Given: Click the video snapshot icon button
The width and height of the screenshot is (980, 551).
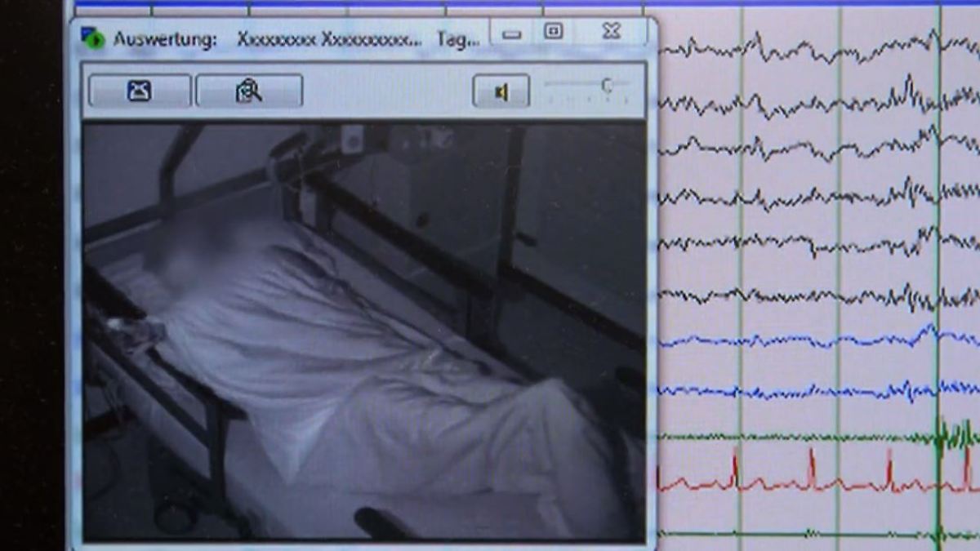Looking at the screenshot, I should [140, 91].
